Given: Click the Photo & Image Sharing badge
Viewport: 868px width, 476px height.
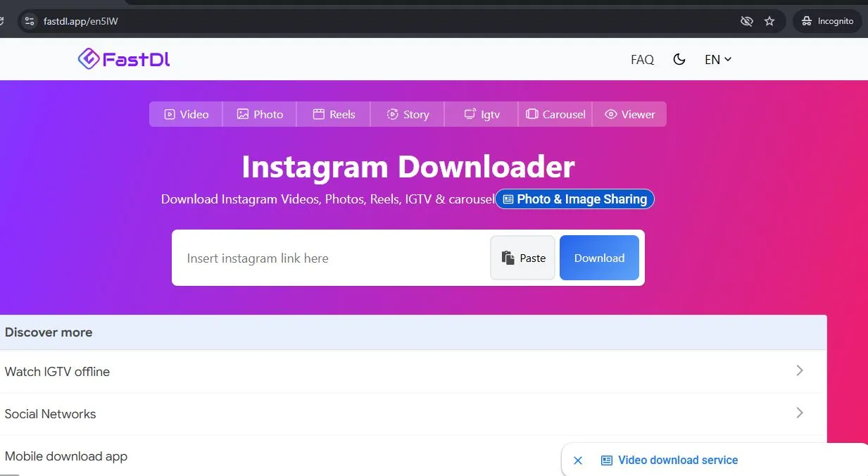Looking at the screenshot, I should pos(575,199).
